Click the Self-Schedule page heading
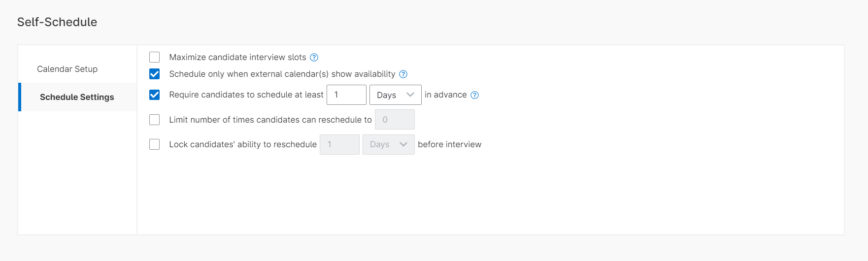This screenshot has width=868, height=261. (x=57, y=22)
